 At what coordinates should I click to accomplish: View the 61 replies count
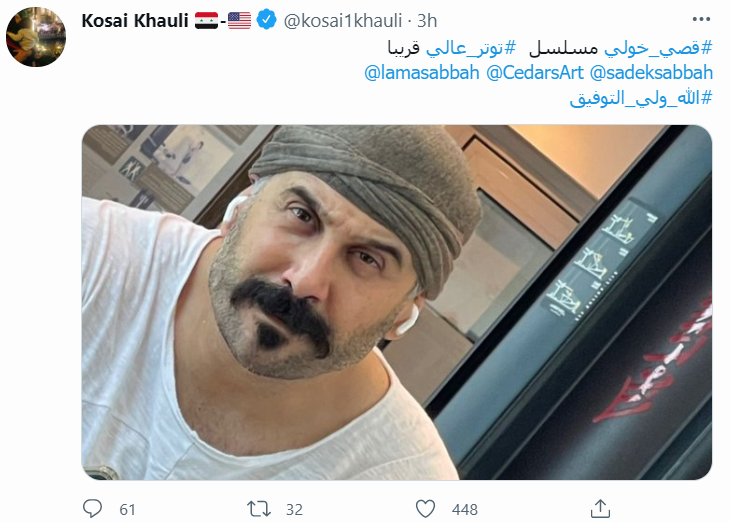(127, 509)
